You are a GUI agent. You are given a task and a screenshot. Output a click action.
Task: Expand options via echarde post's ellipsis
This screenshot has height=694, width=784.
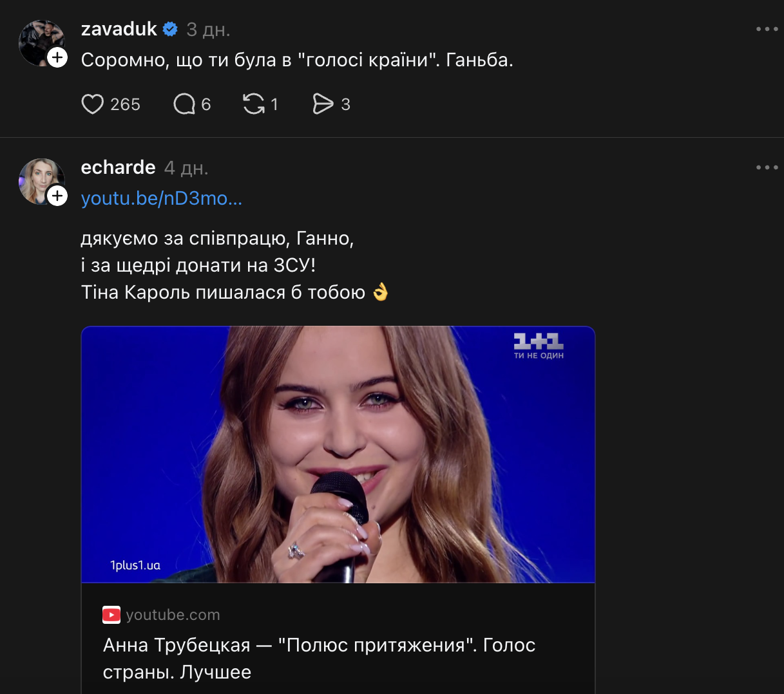(x=767, y=167)
